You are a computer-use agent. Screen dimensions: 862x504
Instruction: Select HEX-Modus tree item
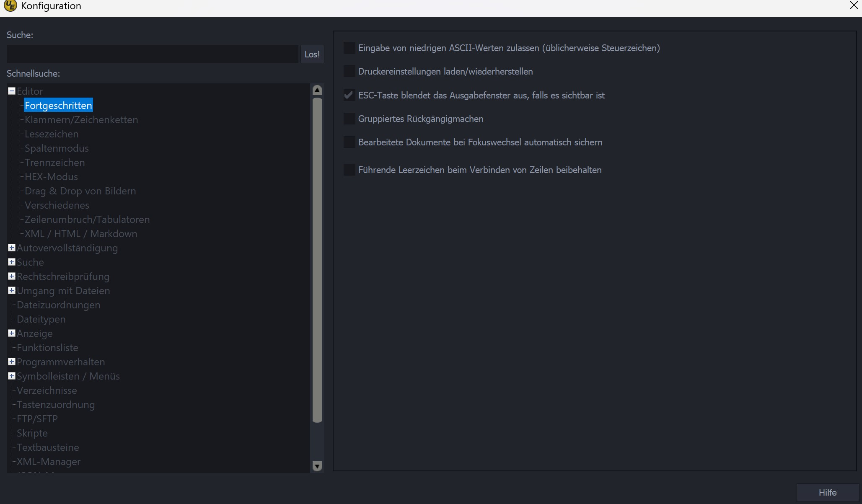(x=51, y=177)
